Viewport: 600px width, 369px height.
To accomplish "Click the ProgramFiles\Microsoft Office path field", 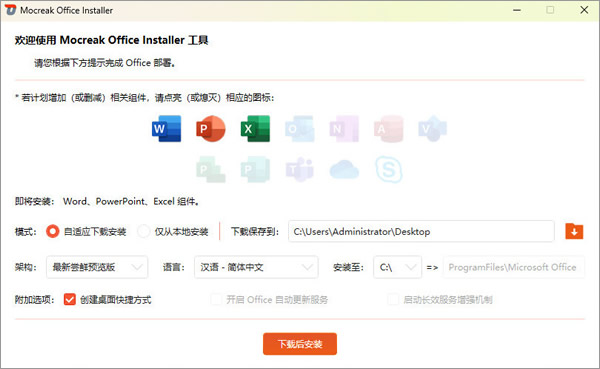I will click(x=514, y=267).
